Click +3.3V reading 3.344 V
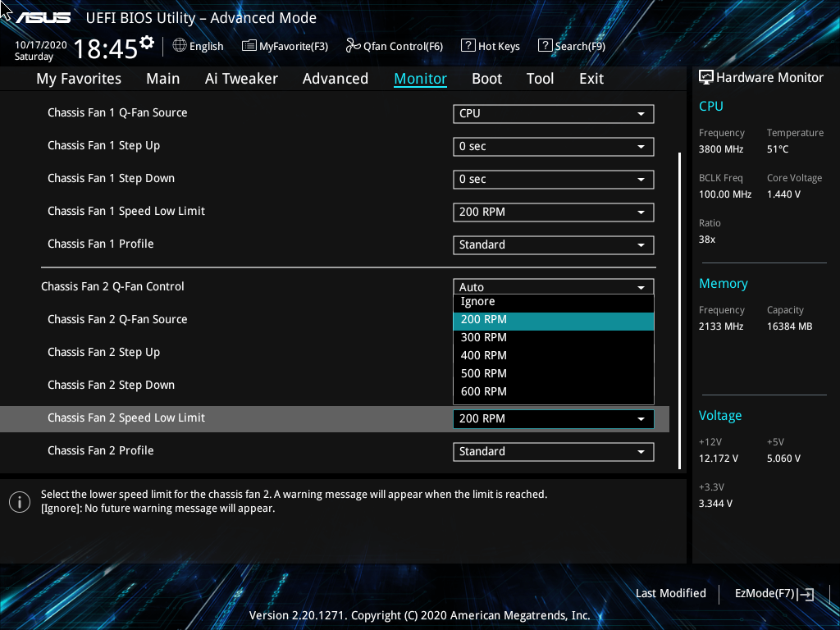Image resolution: width=840 pixels, height=630 pixels. pyautogui.click(x=715, y=504)
